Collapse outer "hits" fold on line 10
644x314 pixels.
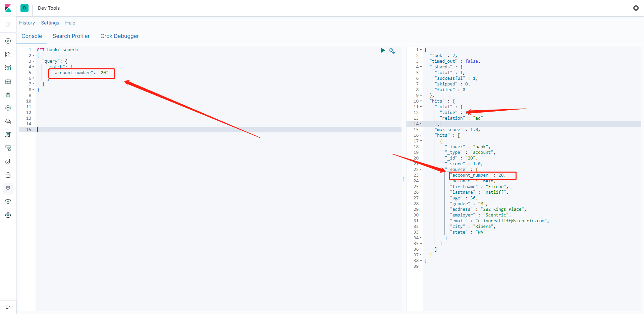coord(421,101)
